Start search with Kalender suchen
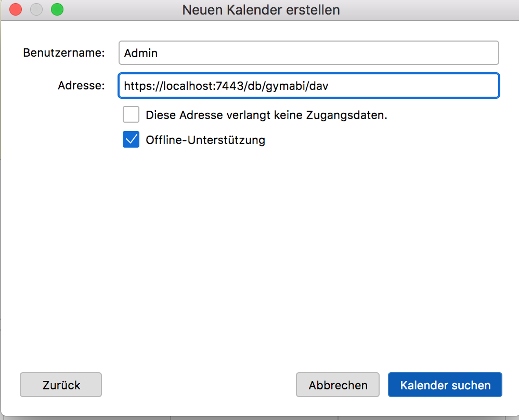 [x=445, y=385]
